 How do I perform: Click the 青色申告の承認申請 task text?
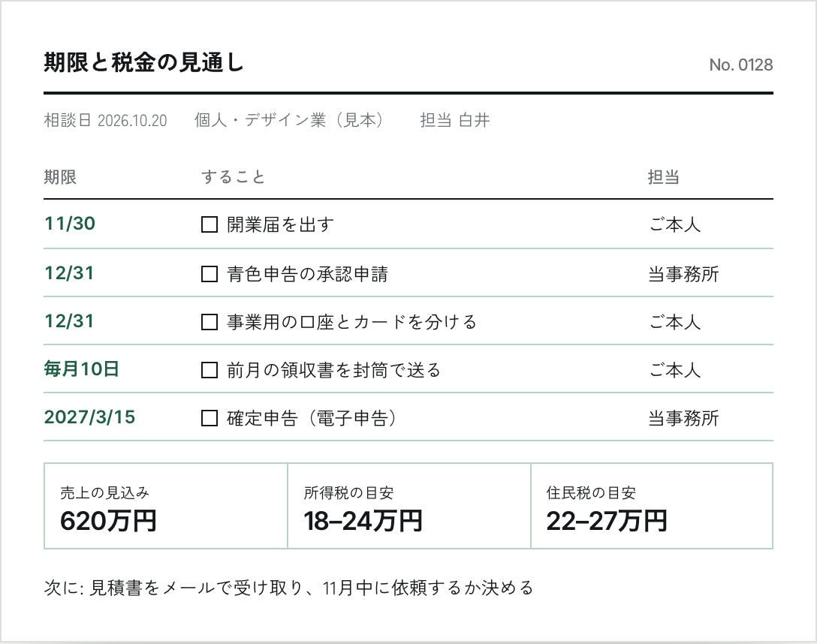[x=307, y=274]
